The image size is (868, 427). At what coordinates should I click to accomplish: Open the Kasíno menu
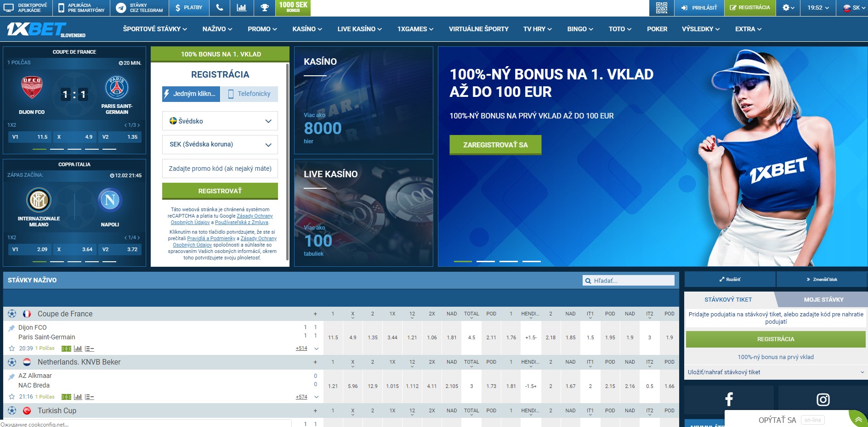click(x=307, y=29)
